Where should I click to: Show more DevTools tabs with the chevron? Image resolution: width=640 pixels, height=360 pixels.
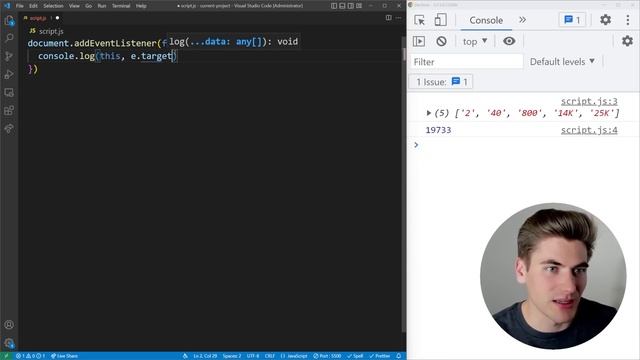point(522,20)
